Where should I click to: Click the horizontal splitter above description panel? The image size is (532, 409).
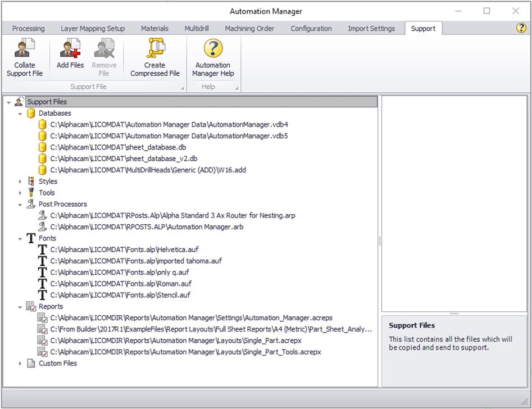[x=454, y=313]
